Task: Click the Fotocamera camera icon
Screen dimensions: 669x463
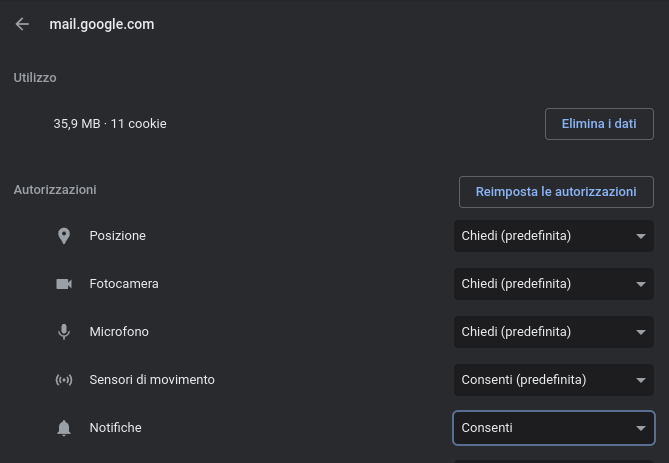Action: 64,284
